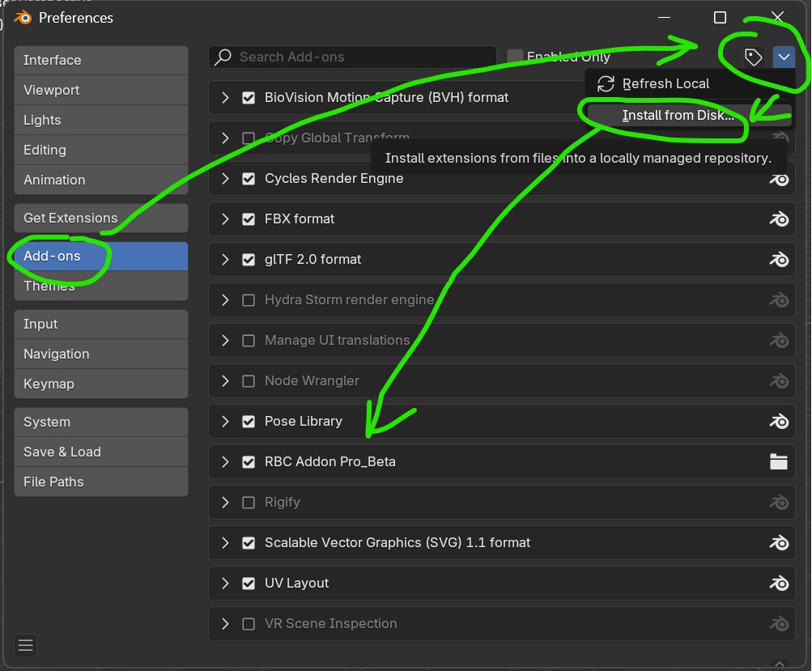Uncheck the Pose Library add-on
Viewport: 812px width, 671px height.
tap(249, 422)
